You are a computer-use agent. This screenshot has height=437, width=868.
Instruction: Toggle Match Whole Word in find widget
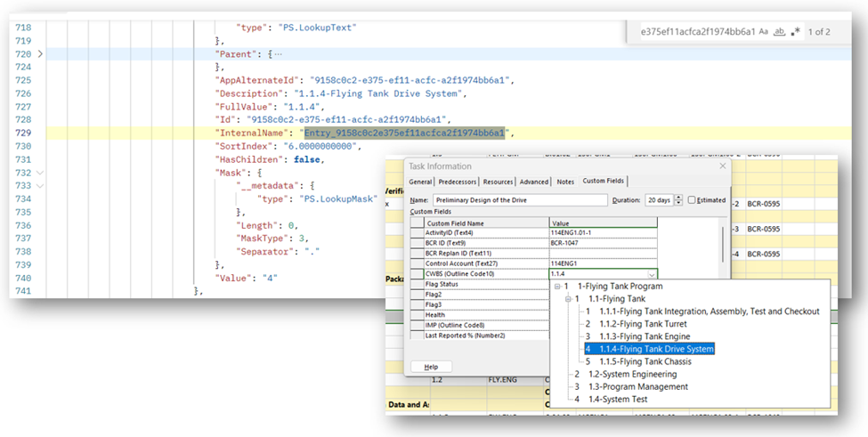[x=779, y=31]
